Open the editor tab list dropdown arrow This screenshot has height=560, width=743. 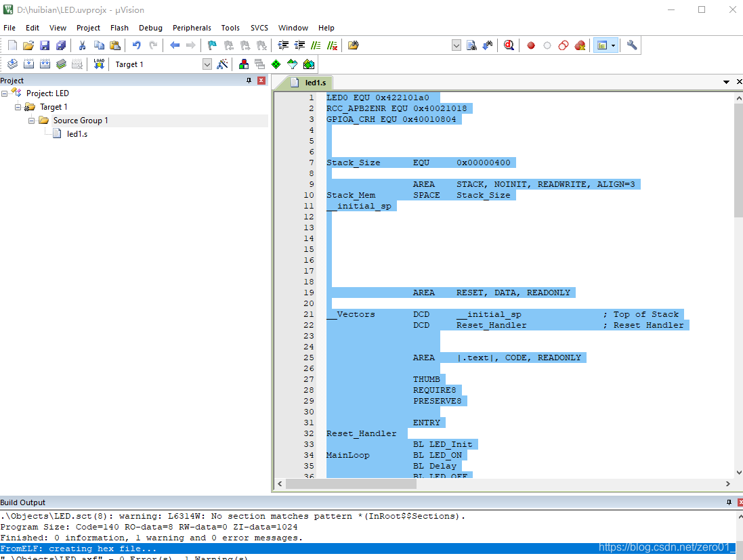[x=726, y=82]
